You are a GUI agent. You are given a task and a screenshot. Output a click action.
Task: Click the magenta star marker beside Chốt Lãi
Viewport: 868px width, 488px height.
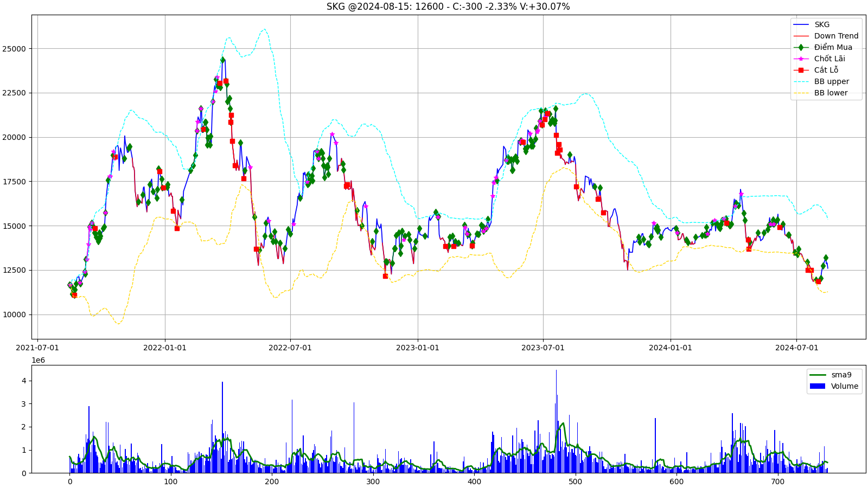[801, 59]
